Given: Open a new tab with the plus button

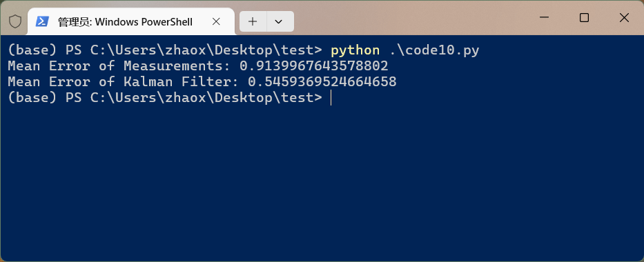Looking at the screenshot, I should 253,21.
